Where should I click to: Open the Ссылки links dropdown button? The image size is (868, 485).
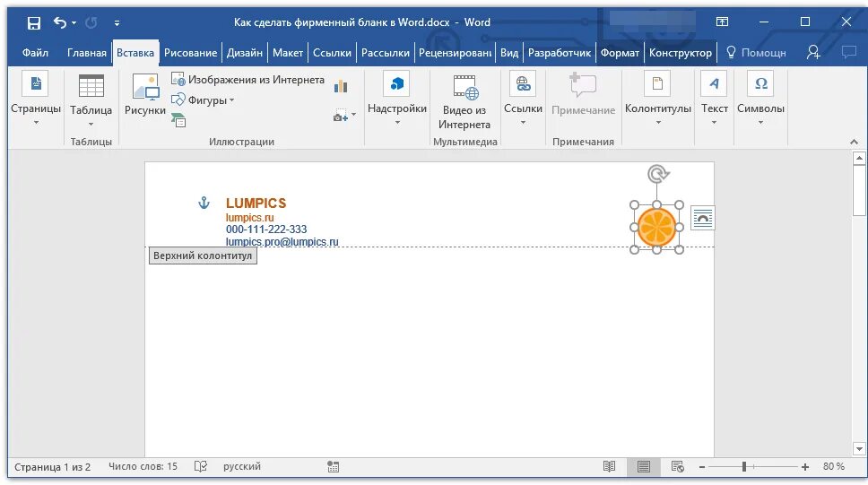[523, 99]
